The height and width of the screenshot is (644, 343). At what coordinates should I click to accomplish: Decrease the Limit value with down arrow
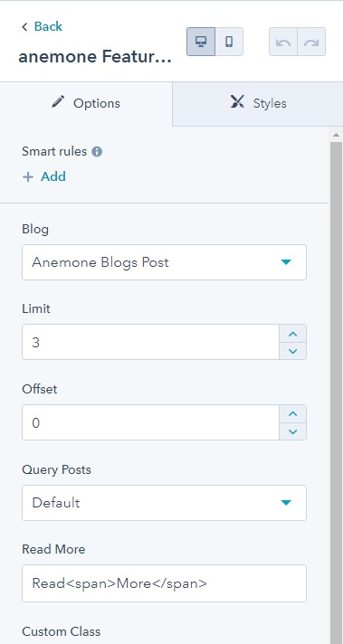coord(293,351)
